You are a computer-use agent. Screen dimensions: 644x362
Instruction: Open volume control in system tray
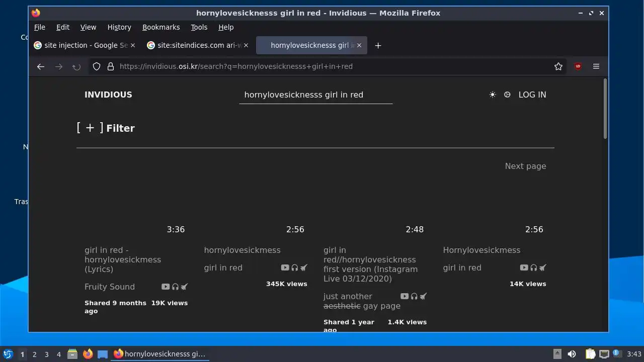click(x=572, y=354)
